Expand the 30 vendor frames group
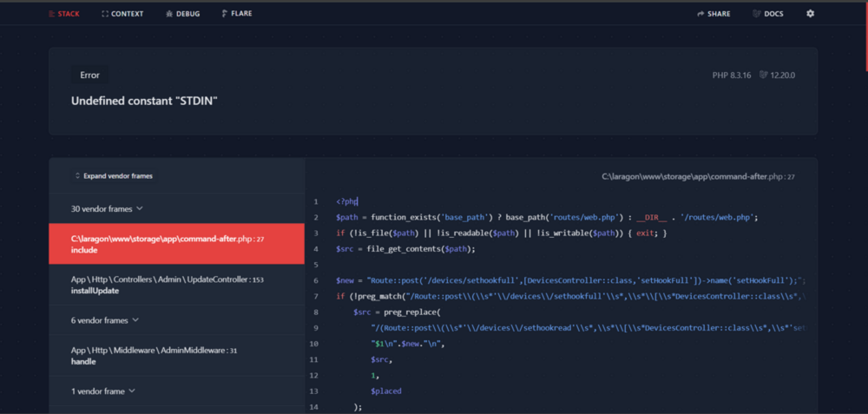Image resolution: width=868 pixels, height=414 pixels. tap(176, 208)
